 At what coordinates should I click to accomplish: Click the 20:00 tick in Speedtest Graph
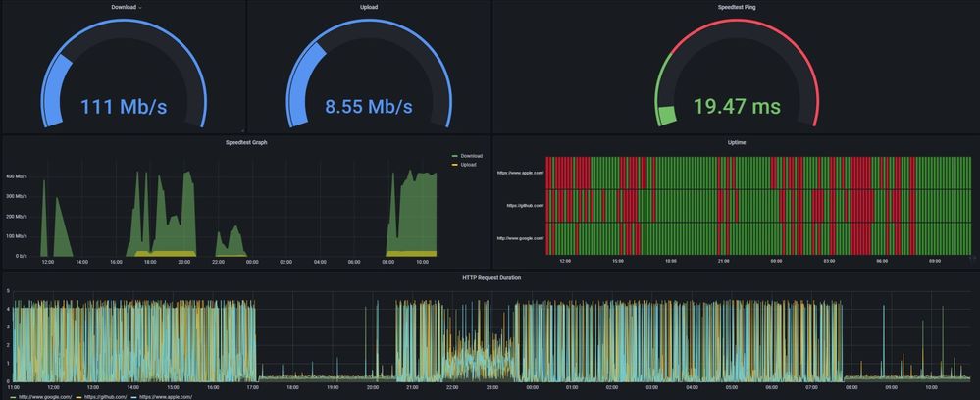(x=183, y=262)
